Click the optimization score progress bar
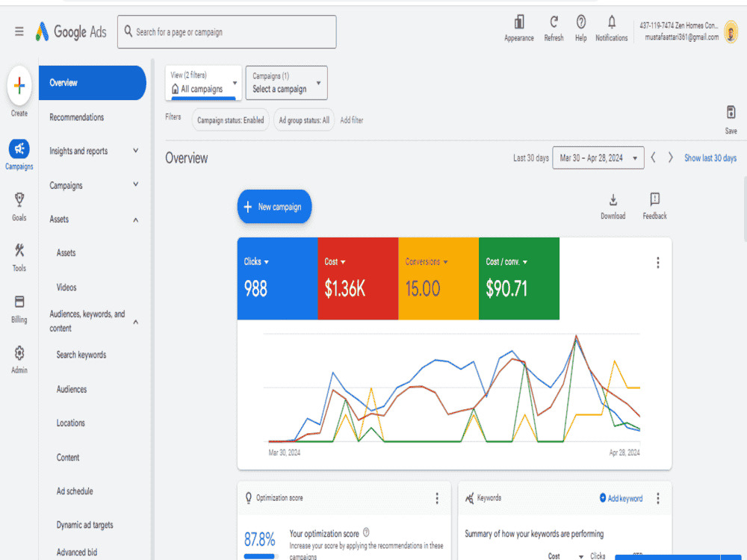 [261, 556]
